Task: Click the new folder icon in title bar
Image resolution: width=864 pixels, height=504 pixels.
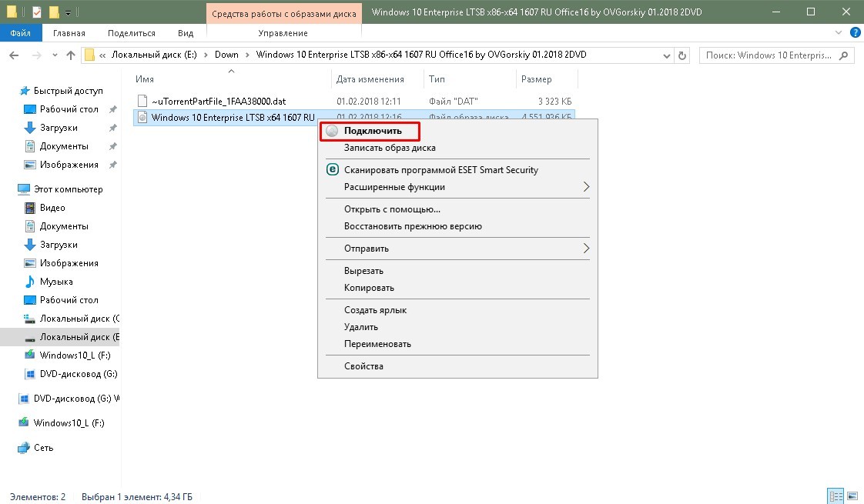Action: point(54,12)
